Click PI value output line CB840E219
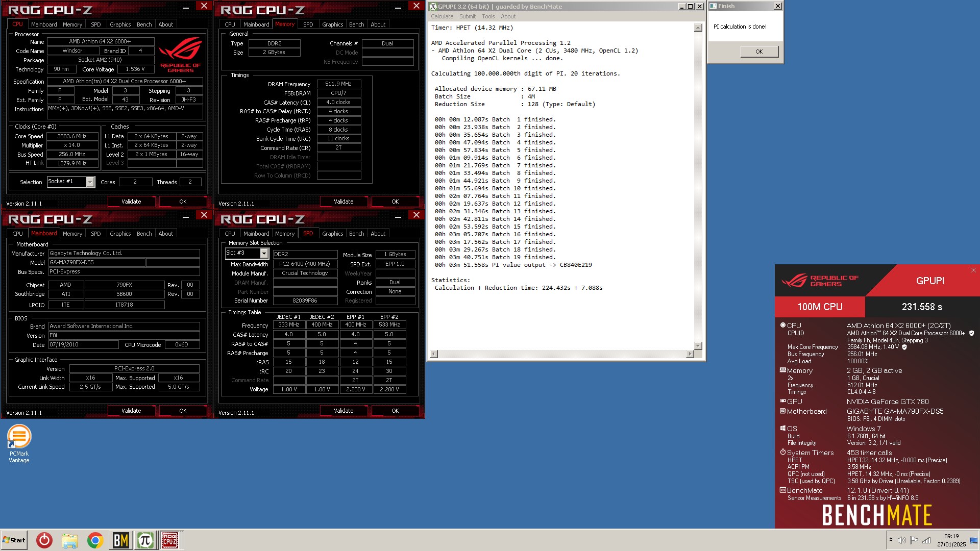The image size is (980, 551). pyautogui.click(x=513, y=265)
